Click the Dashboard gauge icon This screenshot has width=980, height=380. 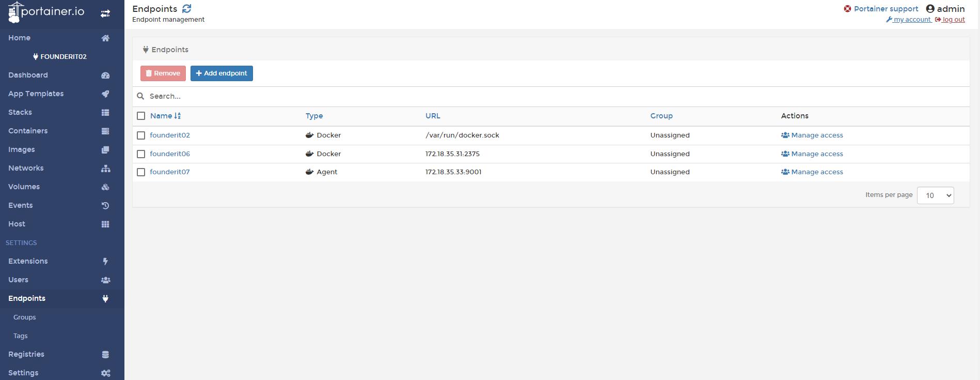point(105,75)
